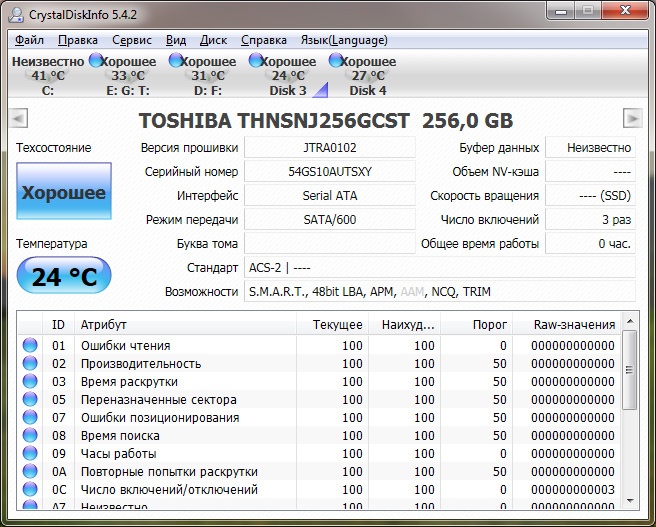Open the Справка menu

click(264, 40)
